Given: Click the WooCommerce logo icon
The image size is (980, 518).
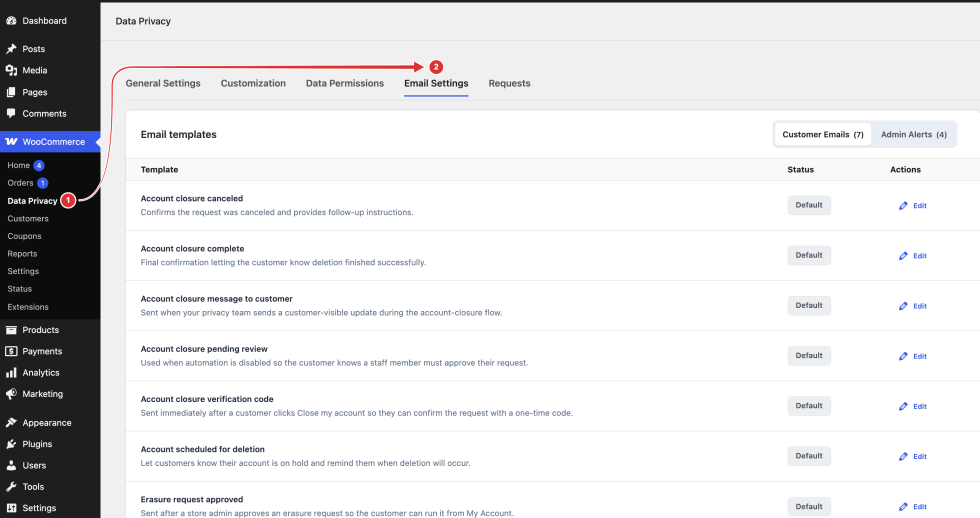Looking at the screenshot, I should point(11,142).
